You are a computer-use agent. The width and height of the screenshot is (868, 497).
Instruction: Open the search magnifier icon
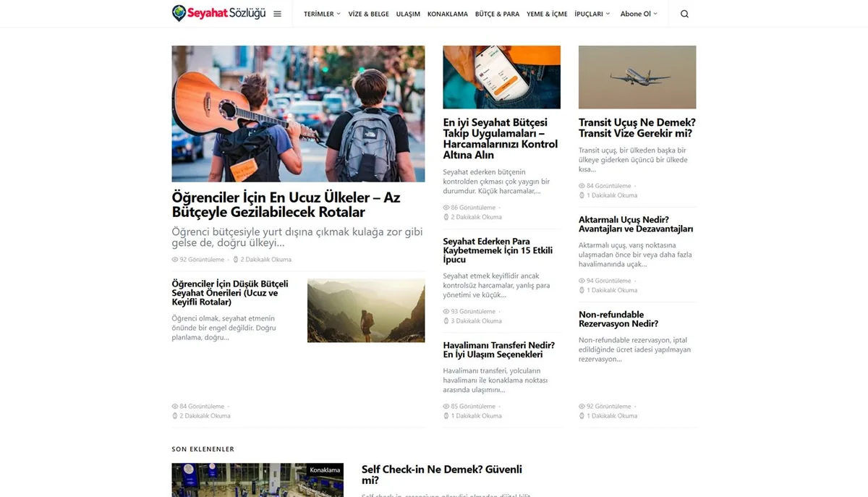coord(684,14)
